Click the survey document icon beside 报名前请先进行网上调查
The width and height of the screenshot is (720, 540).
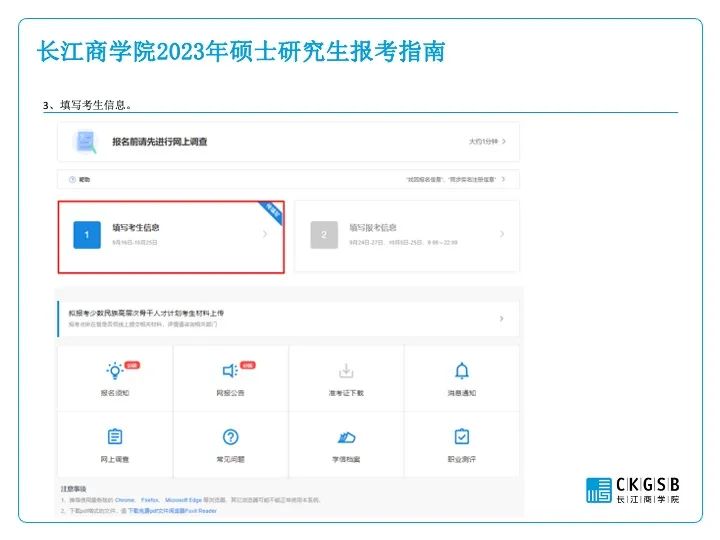point(86,142)
